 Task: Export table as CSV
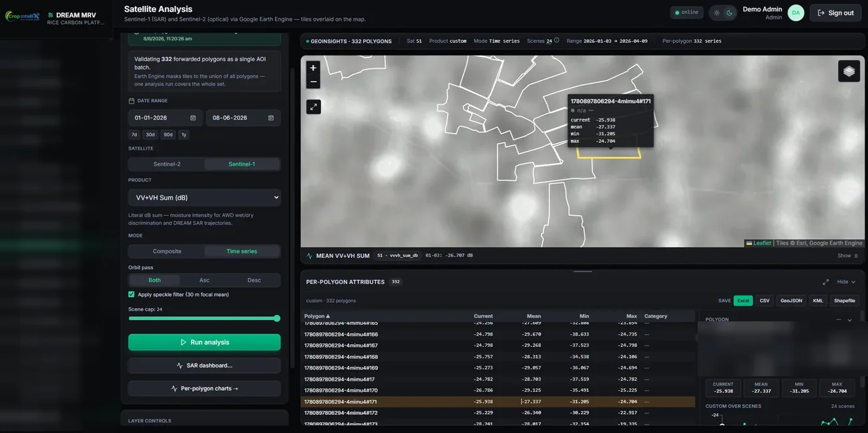pyautogui.click(x=765, y=301)
